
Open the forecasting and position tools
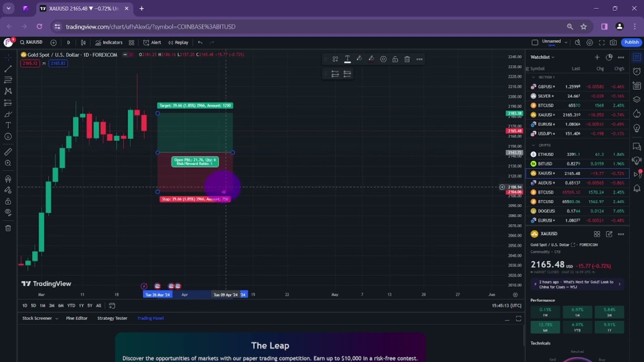coord(8,103)
